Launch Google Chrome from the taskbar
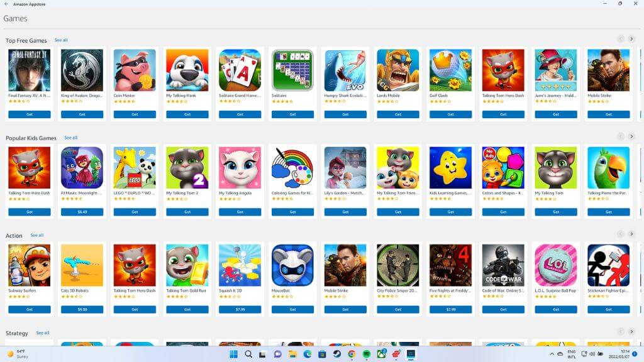The width and height of the screenshot is (644, 362). [352, 354]
